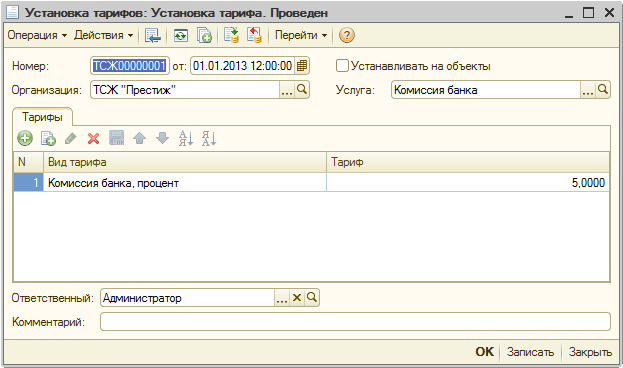Select the cell Комиссия банка, процент

(185, 183)
